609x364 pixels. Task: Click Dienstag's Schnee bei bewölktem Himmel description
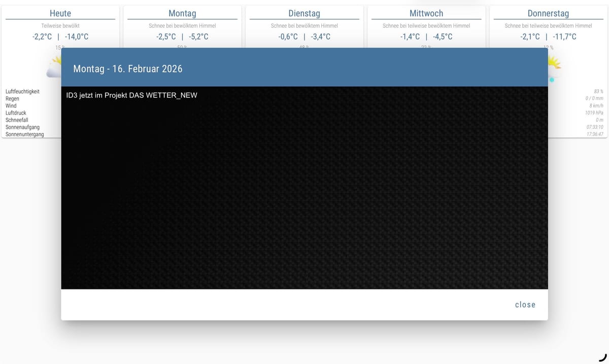pyautogui.click(x=304, y=25)
